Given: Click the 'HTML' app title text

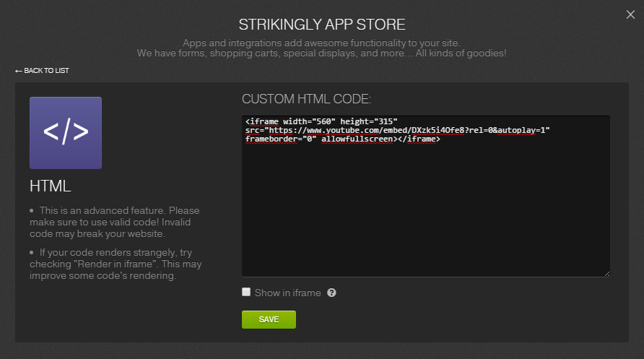Looking at the screenshot, I should 50,186.
